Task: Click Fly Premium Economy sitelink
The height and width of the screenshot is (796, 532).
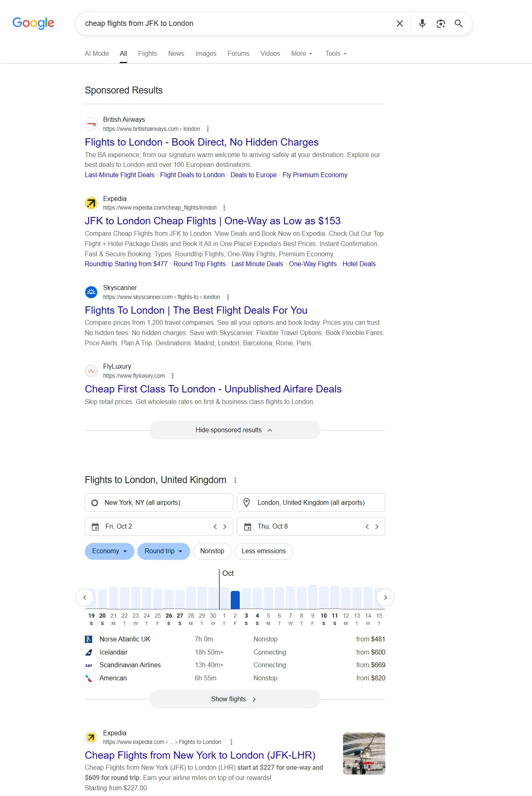Action: (x=315, y=175)
